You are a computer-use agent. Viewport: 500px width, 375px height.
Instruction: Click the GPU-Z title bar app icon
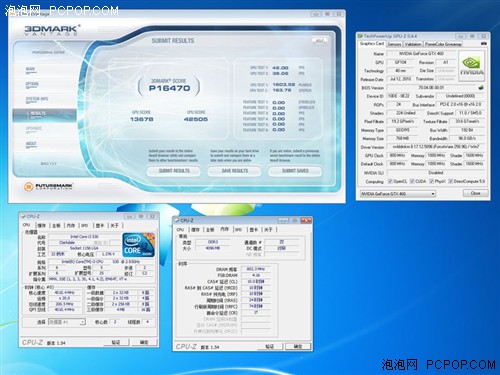tap(360, 36)
